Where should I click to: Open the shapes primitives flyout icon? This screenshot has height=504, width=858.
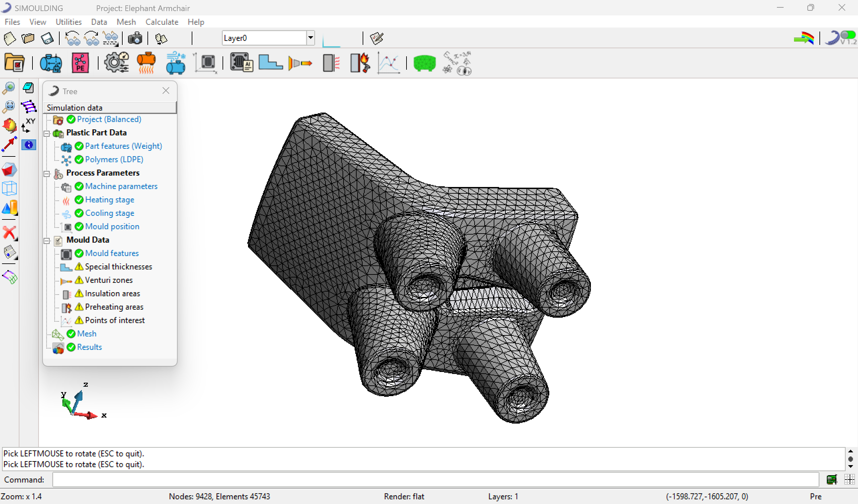pos(10,207)
